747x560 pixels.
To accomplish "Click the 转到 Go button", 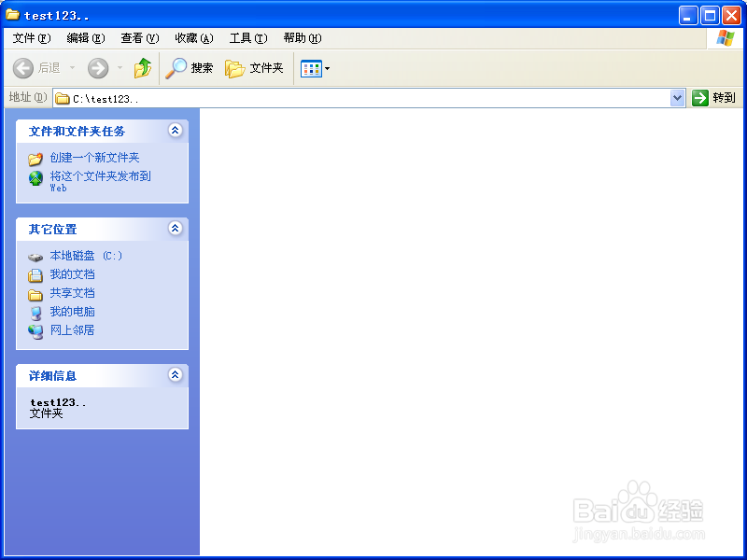I will pyautogui.click(x=713, y=98).
